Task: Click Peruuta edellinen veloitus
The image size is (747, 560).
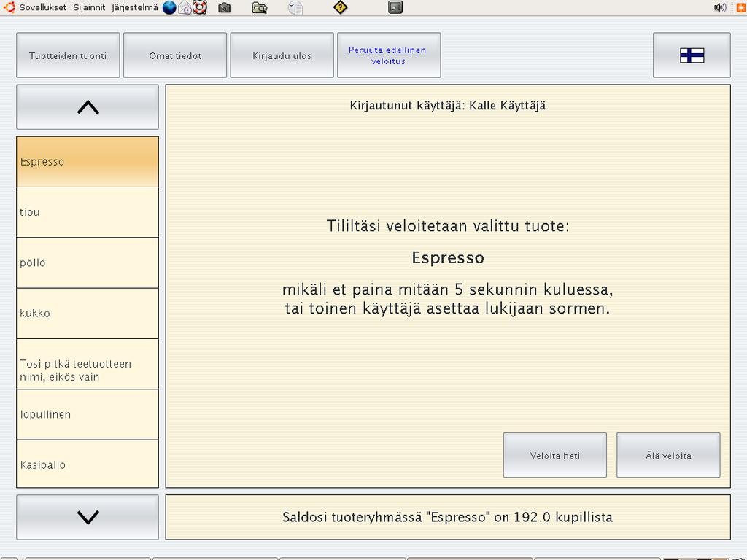Action: 389,55
